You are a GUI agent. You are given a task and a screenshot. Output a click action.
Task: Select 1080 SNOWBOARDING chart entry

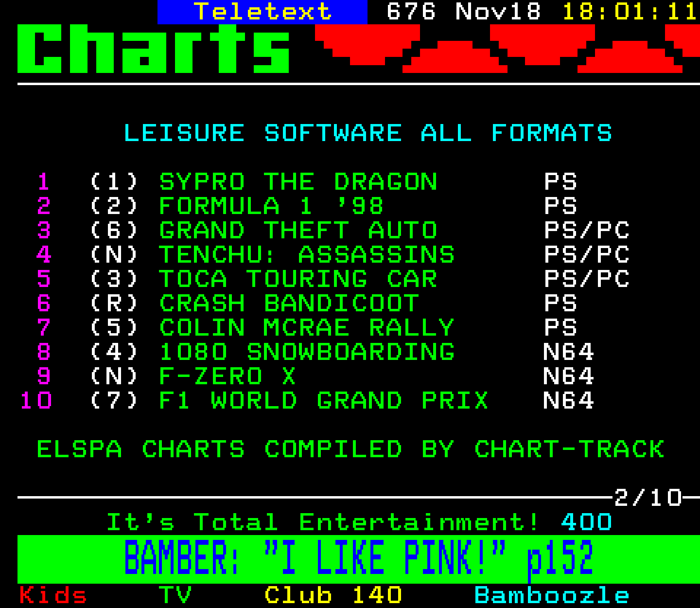point(307,352)
